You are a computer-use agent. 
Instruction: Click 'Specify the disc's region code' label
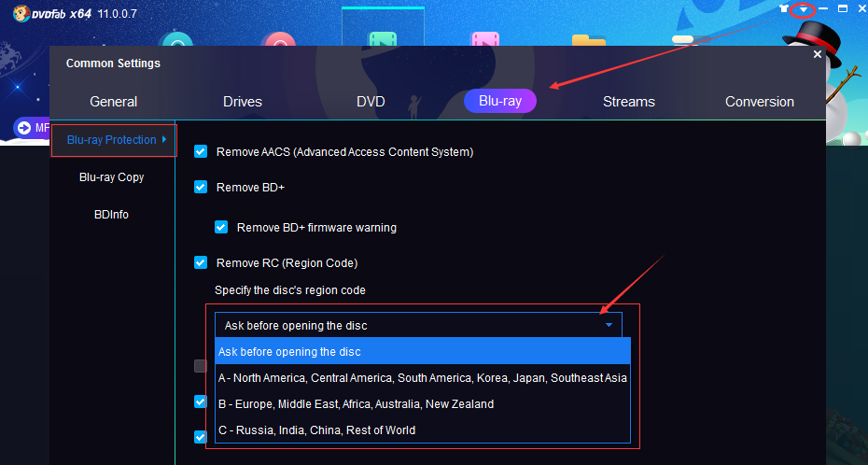click(290, 290)
